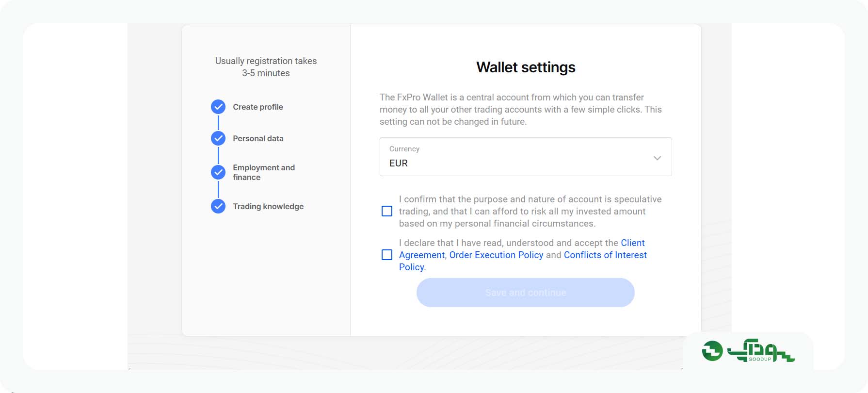This screenshot has width=868, height=393.
Task: Open the Currency field showing EUR
Action: point(526,157)
